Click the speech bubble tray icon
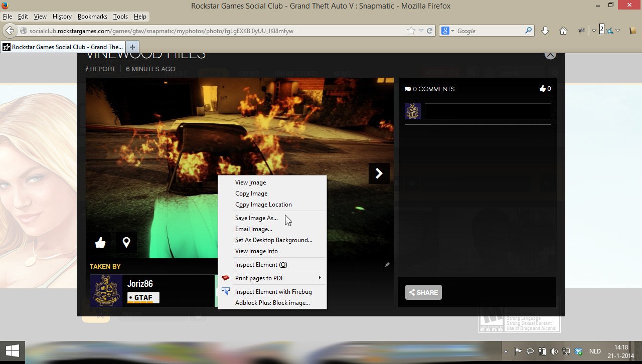 coord(530,351)
